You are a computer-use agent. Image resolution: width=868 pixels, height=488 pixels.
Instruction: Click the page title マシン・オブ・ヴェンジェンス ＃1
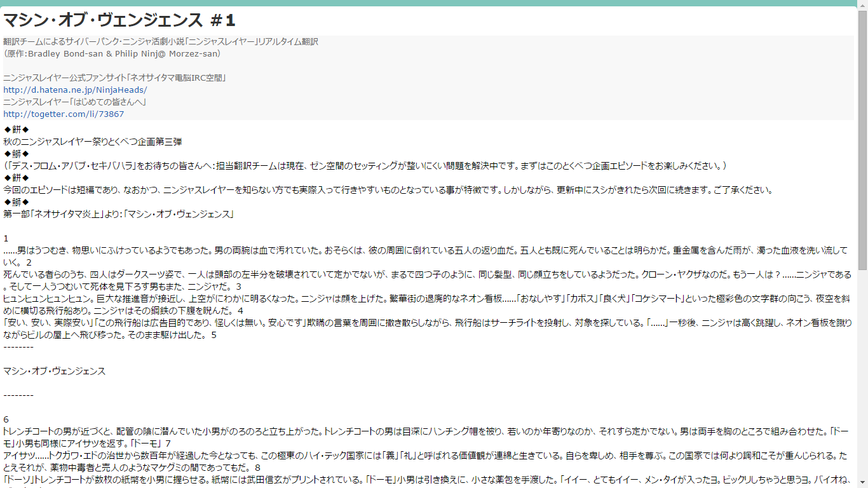tap(118, 18)
